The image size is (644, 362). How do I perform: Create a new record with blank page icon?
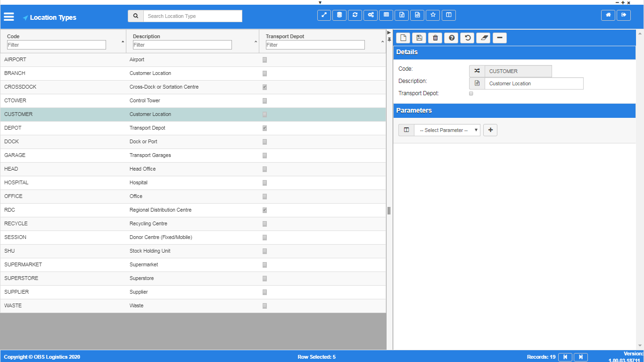tap(403, 38)
